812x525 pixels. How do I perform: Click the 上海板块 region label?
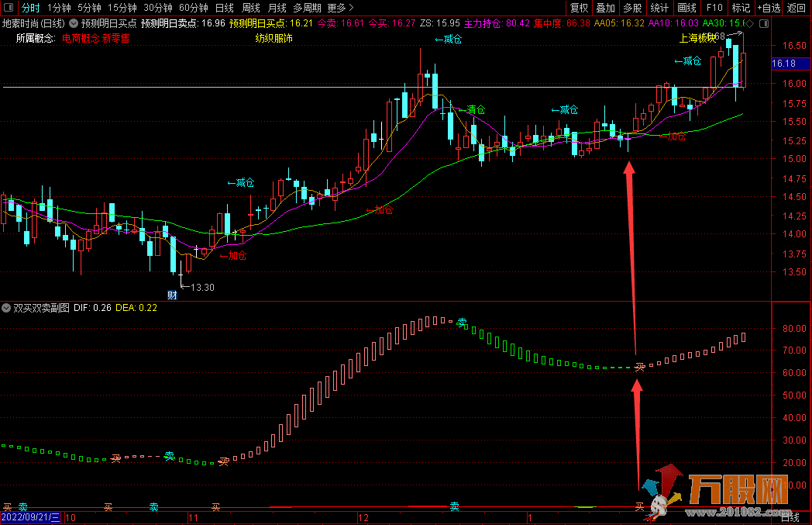(697, 38)
